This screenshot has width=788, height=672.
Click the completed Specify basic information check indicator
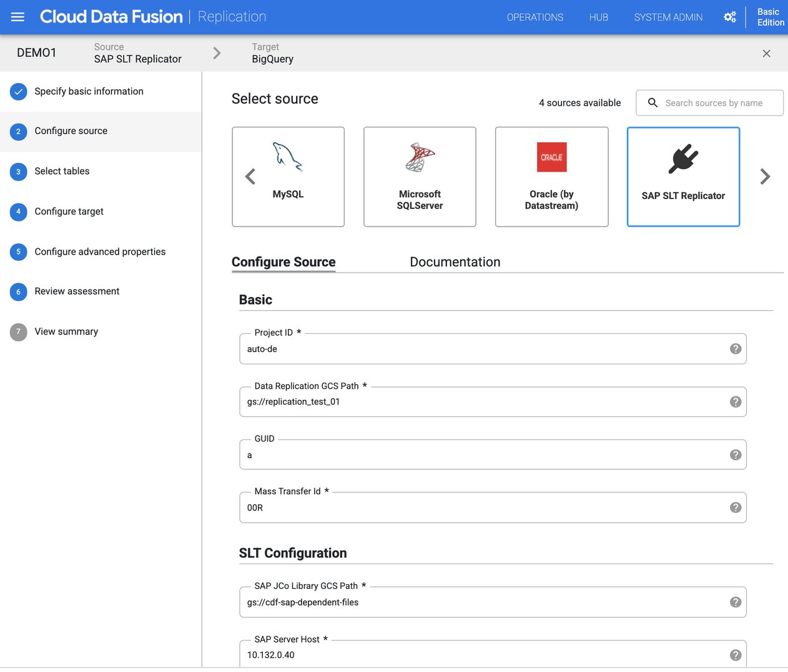pyautogui.click(x=18, y=91)
